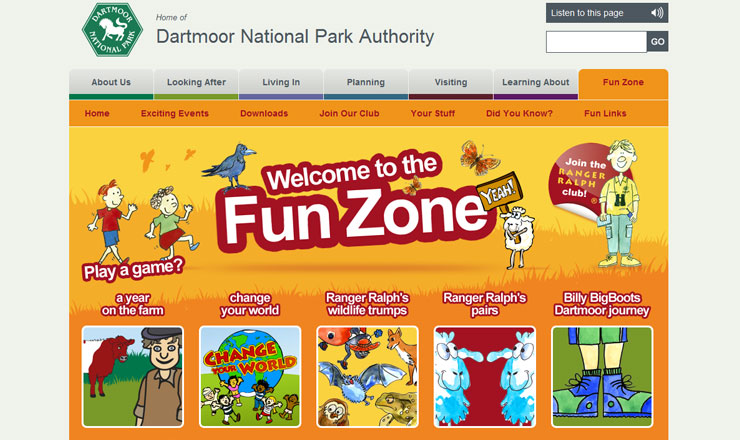Click the sheep holding the YEAH! sign
740x440 pixels.
(x=517, y=237)
